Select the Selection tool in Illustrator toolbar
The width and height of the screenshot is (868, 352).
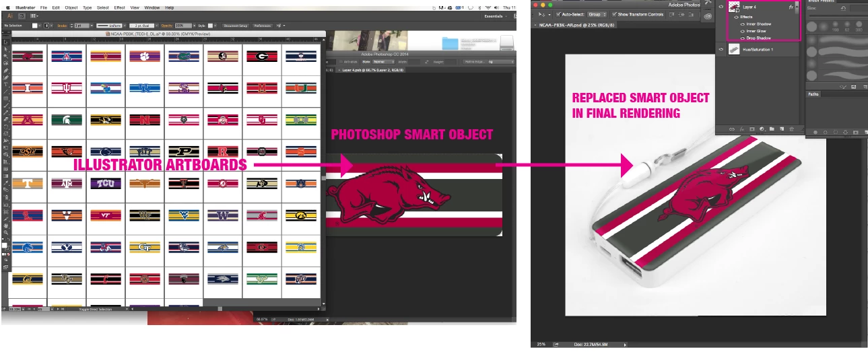pos(5,42)
